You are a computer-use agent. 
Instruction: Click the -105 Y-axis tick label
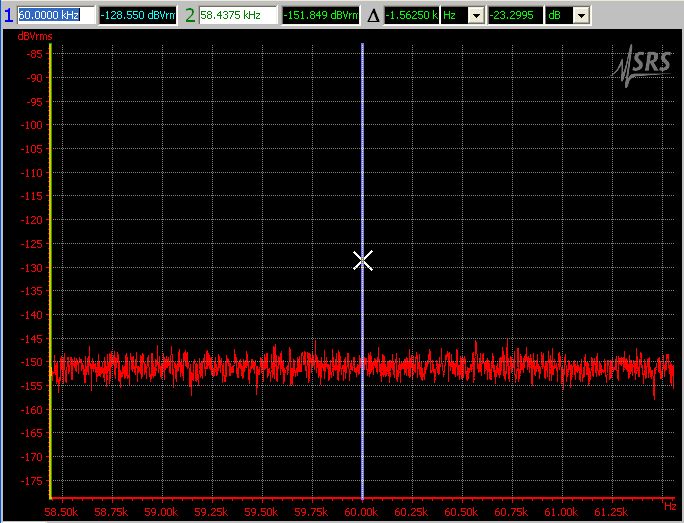click(32, 149)
